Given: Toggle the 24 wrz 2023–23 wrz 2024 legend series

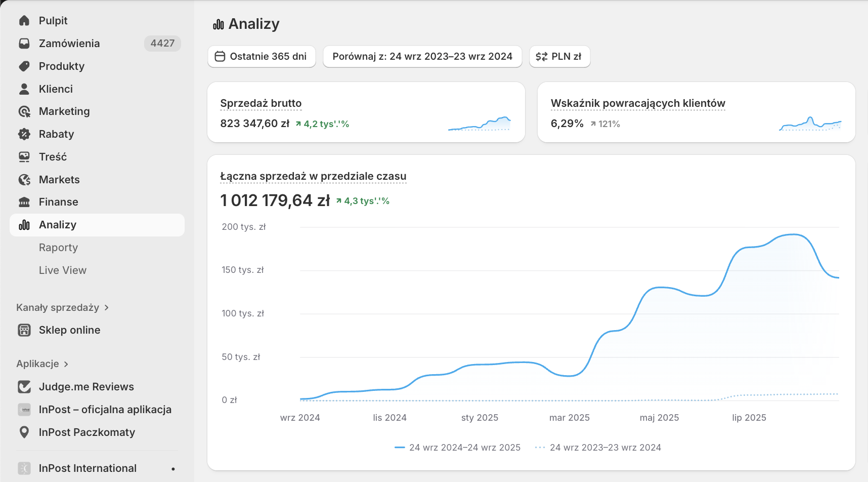Looking at the screenshot, I should pyautogui.click(x=598, y=448).
